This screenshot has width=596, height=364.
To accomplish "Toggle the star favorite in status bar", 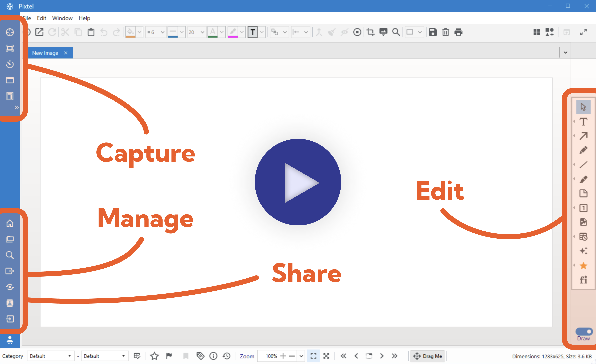I will (154, 356).
